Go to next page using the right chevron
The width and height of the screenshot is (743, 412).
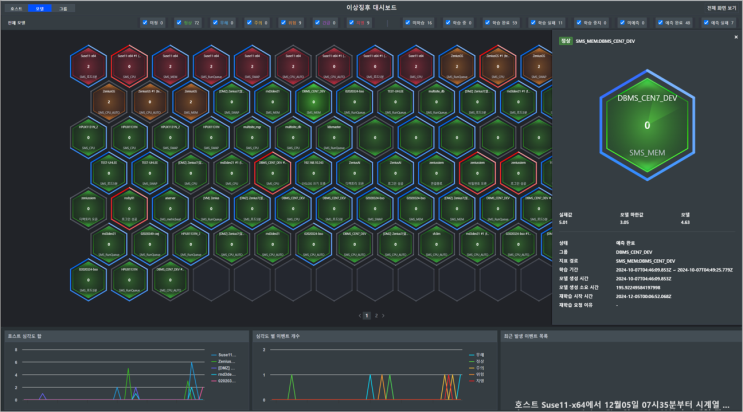[385, 315]
